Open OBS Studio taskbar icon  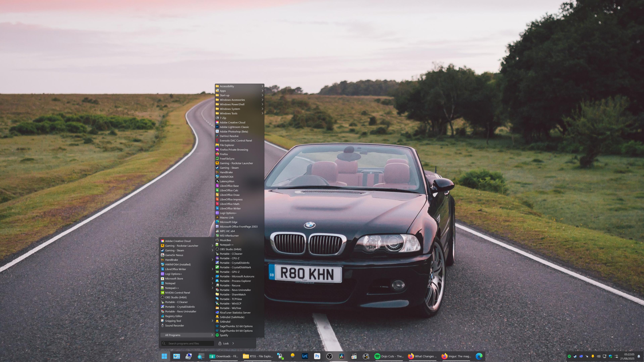(329, 356)
